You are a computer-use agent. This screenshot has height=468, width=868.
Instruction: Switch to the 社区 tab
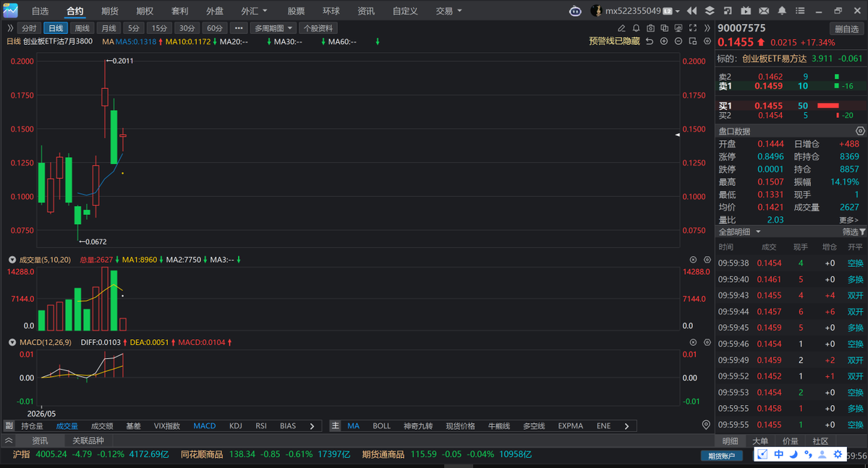[820, 441]
